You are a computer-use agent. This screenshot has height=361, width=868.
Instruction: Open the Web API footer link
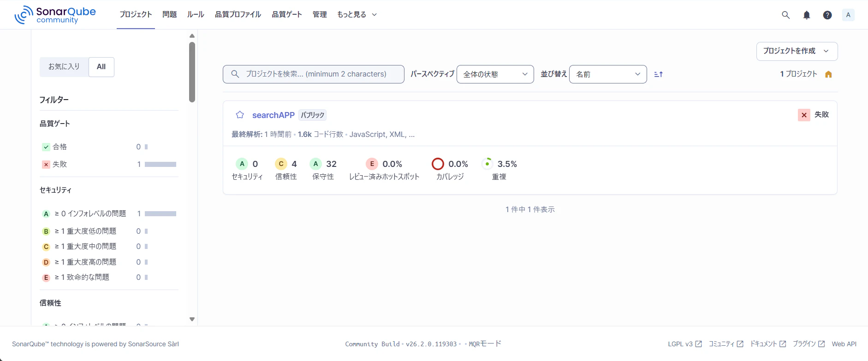tap(844, 344)
